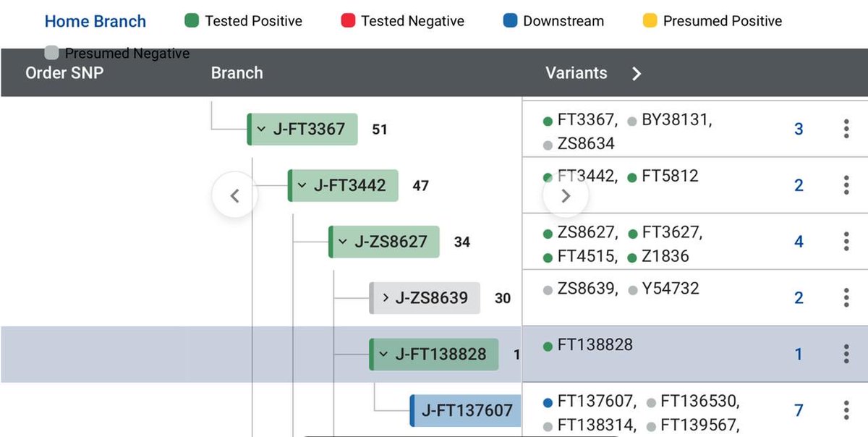Viewport: 868px width, 437px height.
Task: Click the Home Branch link
Action: (95, 21)
